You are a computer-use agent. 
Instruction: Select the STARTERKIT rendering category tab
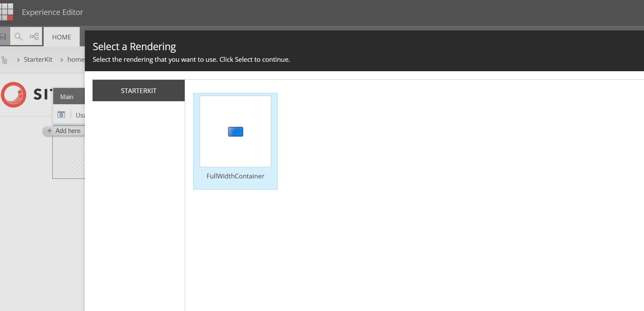[138, 91]
